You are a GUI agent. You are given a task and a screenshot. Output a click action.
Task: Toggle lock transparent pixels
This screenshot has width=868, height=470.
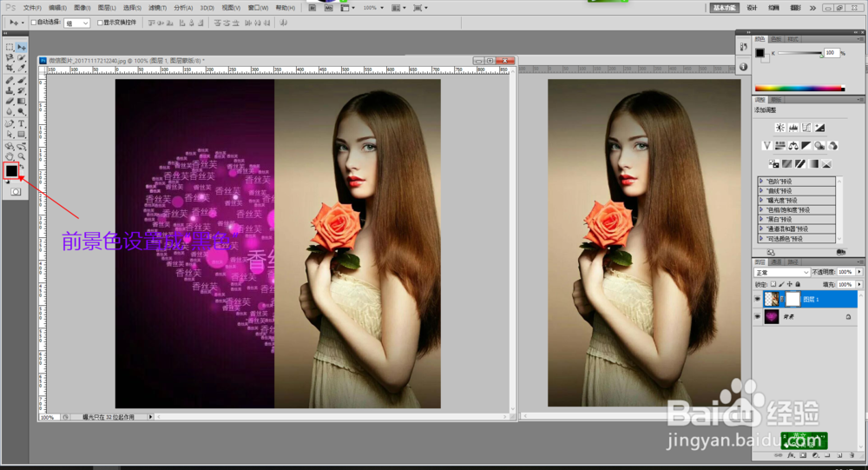pyautogui.click(x=773, y=284)
